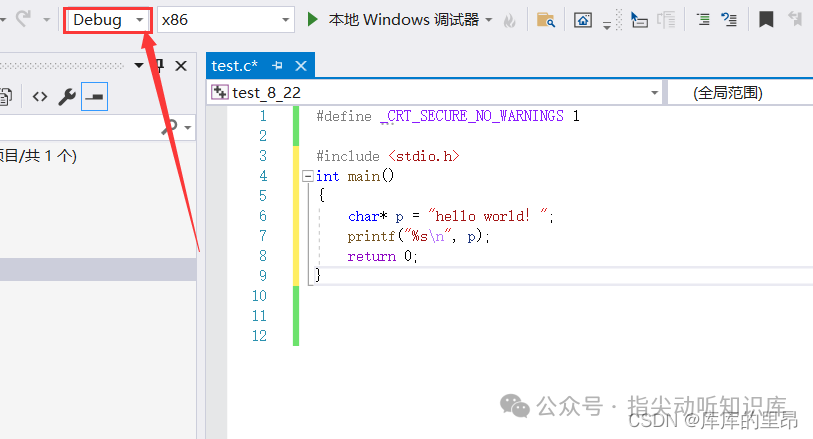
Task: Click line number 12 in the gutter
Action: coord(259,336)
